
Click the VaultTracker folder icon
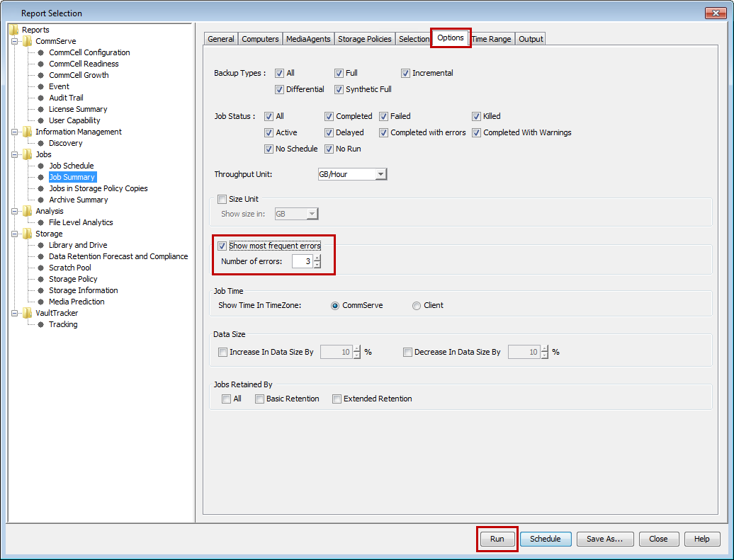pyautogui.click(x=28, y=313)
